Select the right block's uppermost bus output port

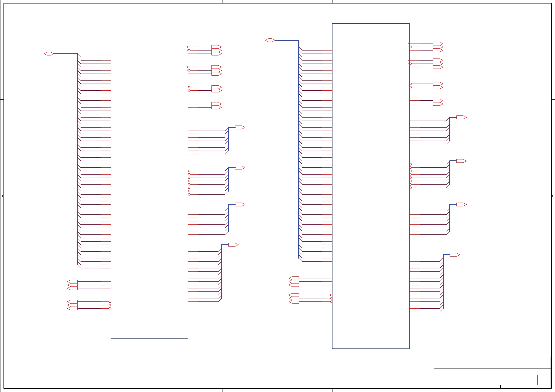[461, 117]
